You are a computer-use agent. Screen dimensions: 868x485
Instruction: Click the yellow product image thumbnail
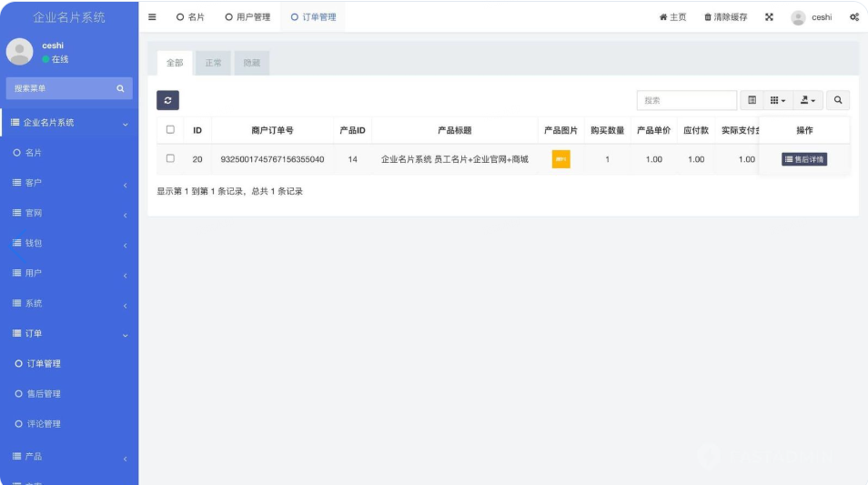click(560, 159)
